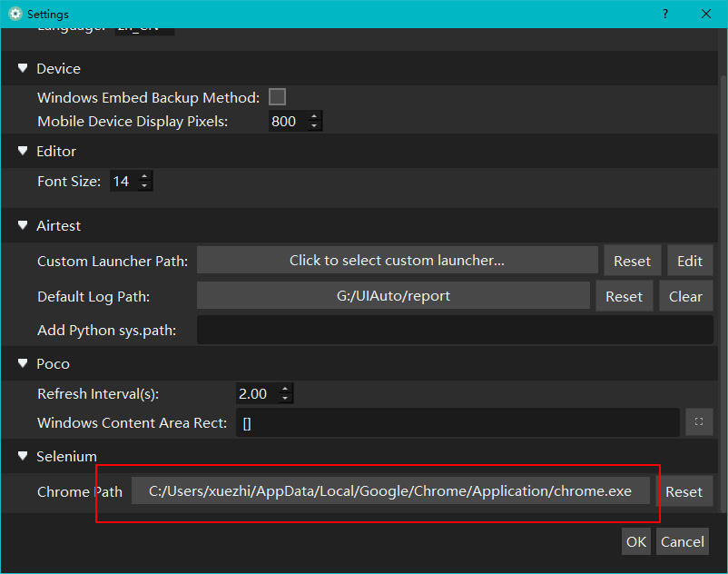Close the Settings window
The width and height of the screenshot is (728, 574).
click(706, 14)
